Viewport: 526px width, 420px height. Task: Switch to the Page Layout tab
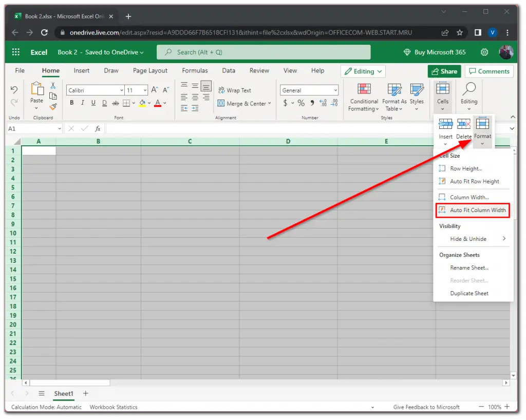[x=150, y=71]
